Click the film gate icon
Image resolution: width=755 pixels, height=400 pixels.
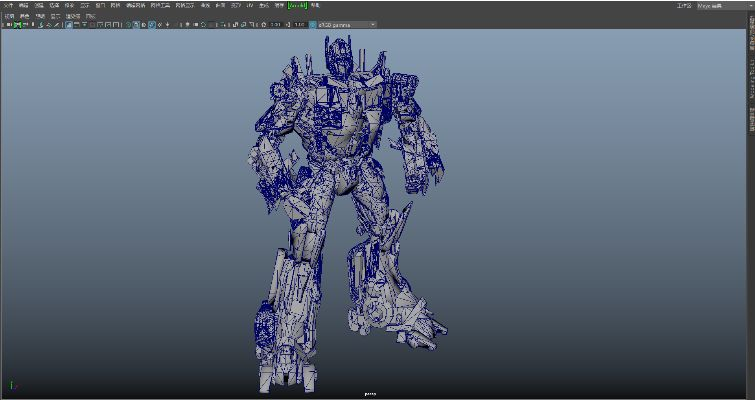[x=77, y=24]
